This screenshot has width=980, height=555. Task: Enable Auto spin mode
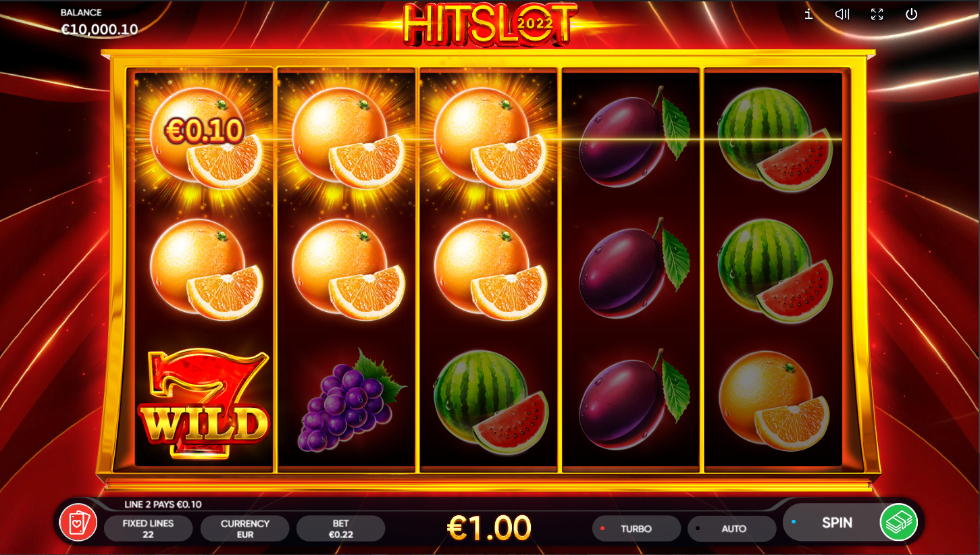[732, 529]
